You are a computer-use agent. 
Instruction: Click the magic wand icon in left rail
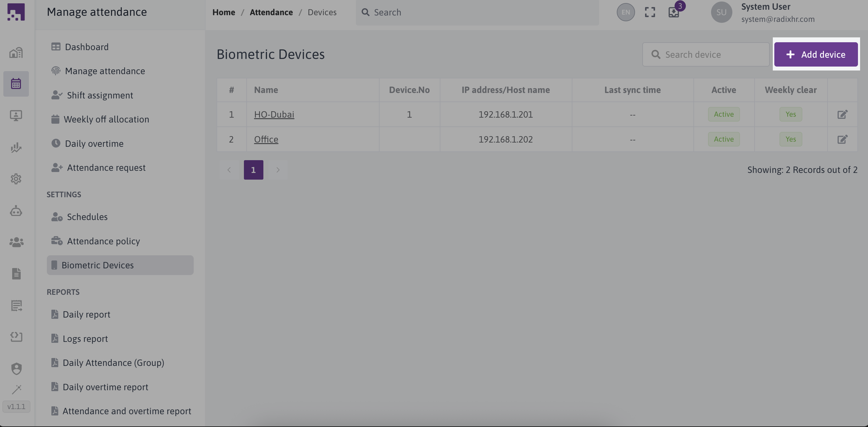coord(16,389)
